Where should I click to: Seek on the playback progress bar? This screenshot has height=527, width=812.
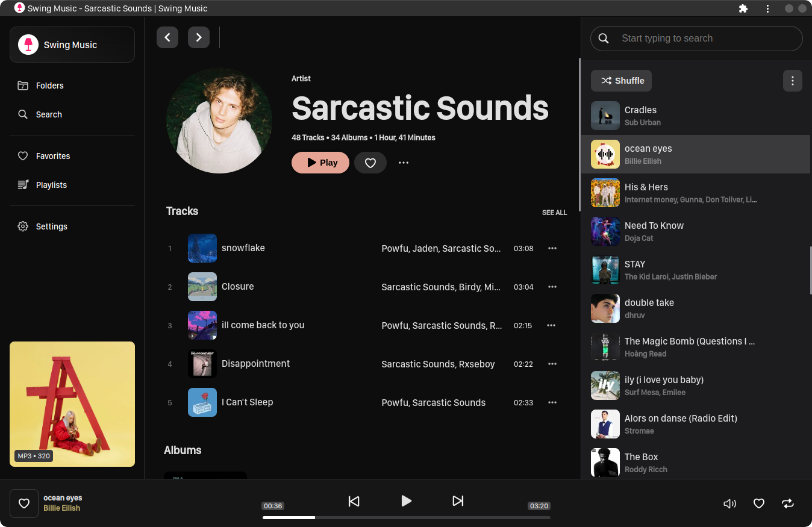click(407, 517)
